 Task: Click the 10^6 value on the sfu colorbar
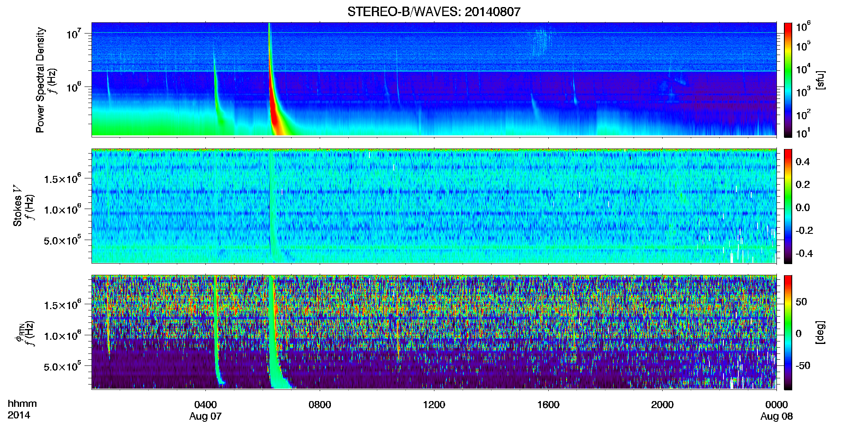point(803,26)
